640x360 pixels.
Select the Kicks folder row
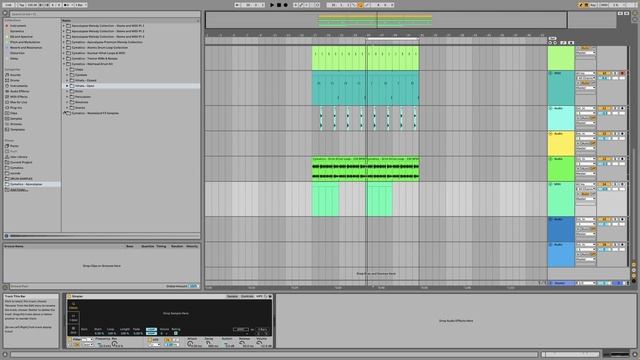pos(131,91)
